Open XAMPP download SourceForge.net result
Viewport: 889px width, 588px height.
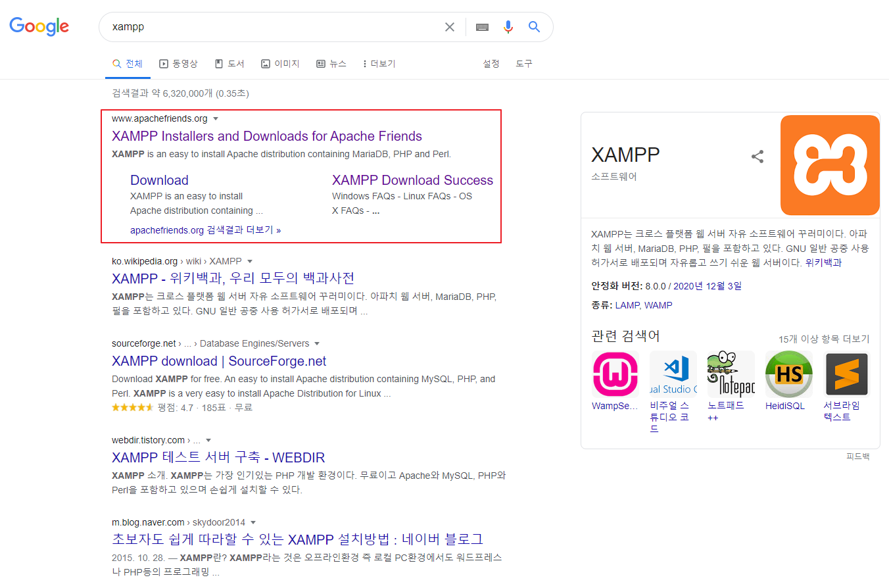[x=219, y=361]
